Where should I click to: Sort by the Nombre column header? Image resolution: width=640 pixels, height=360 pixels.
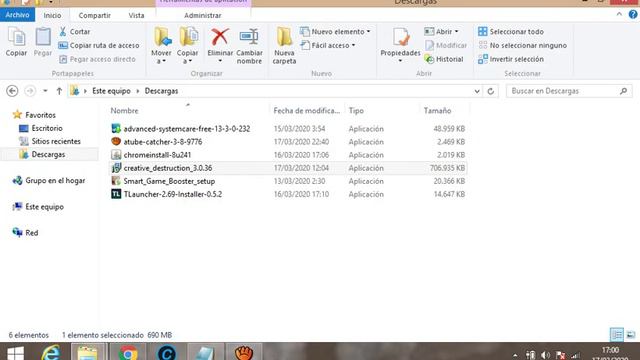pyautogui.click(x=124, y=111)
